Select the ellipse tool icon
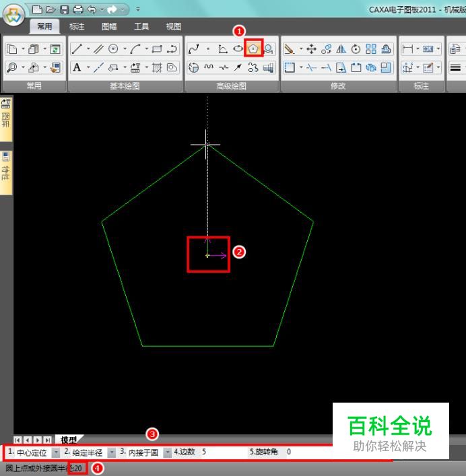 click(x=238, y=49)
